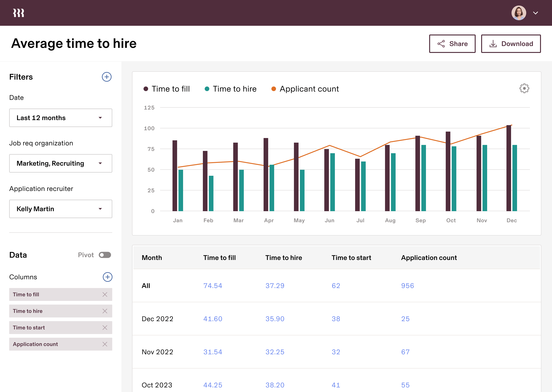This screenshot has width=552, height=392.
Task: Add a new filter with the plus icon
Action: pyautogui.click(x=106, y=77)
